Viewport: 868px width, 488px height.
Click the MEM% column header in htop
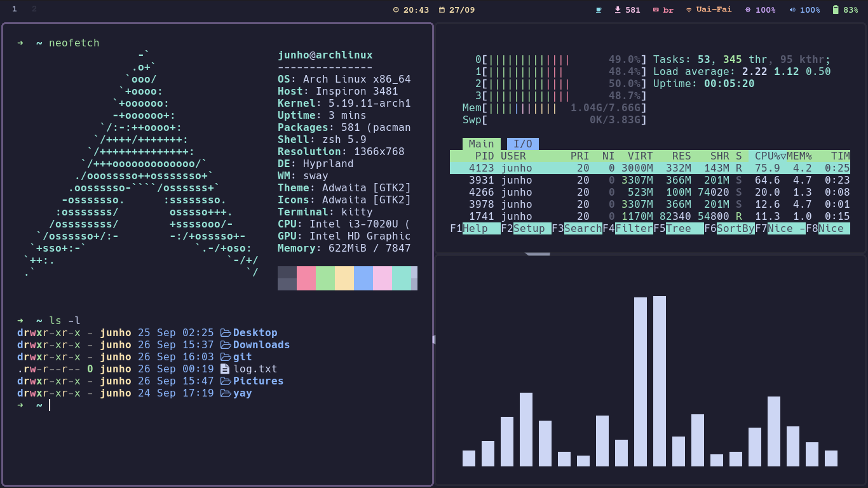pyautogui.click(x=799, y=156)
